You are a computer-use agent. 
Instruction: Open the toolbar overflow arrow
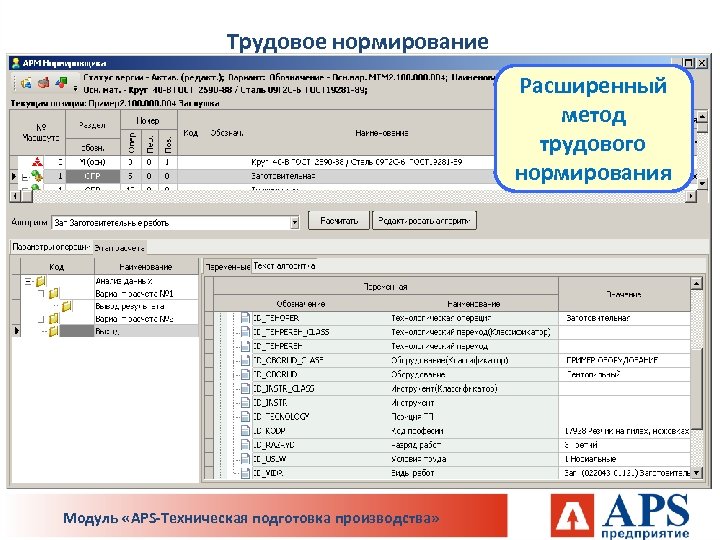tap(75, 89)
